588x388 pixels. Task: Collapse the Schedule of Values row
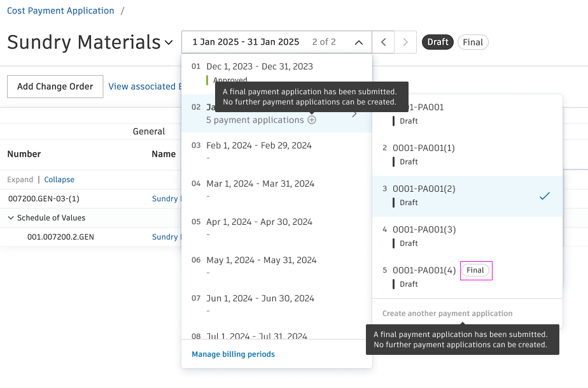click(11, 218)
